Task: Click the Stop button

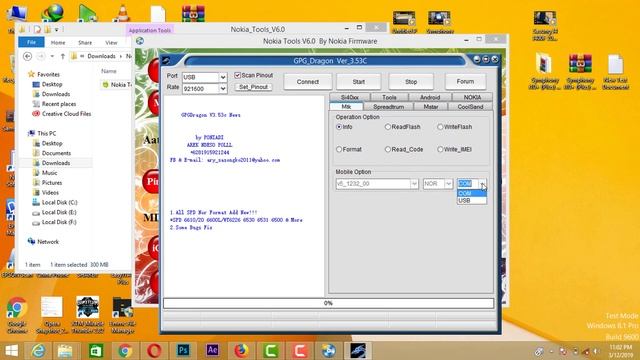Action: click(411, 82)
